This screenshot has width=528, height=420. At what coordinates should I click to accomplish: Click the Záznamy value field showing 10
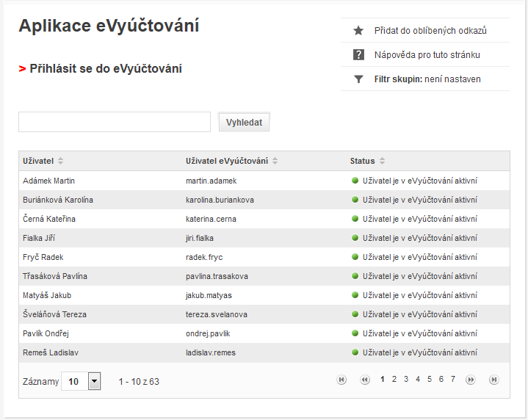(x=75, y=381)
